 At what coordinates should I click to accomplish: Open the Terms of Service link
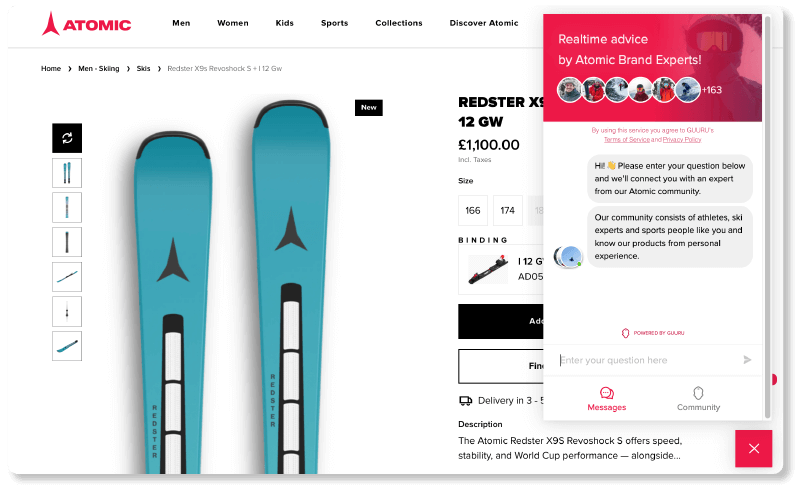coord(626,140)
